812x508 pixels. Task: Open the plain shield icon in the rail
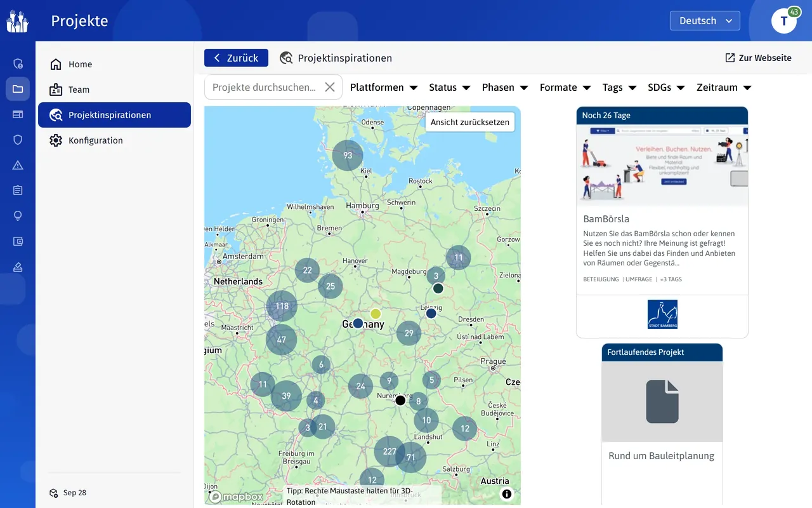[x=18, y=140]
